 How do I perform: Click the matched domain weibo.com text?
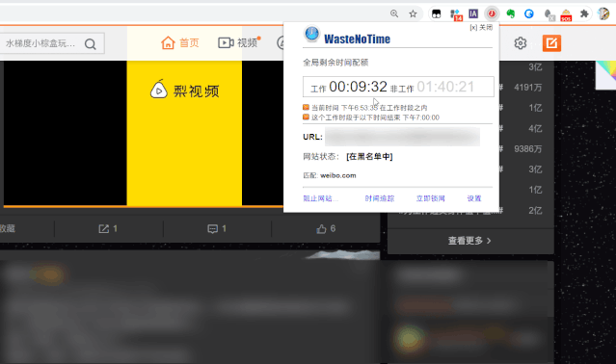[338, 175]
